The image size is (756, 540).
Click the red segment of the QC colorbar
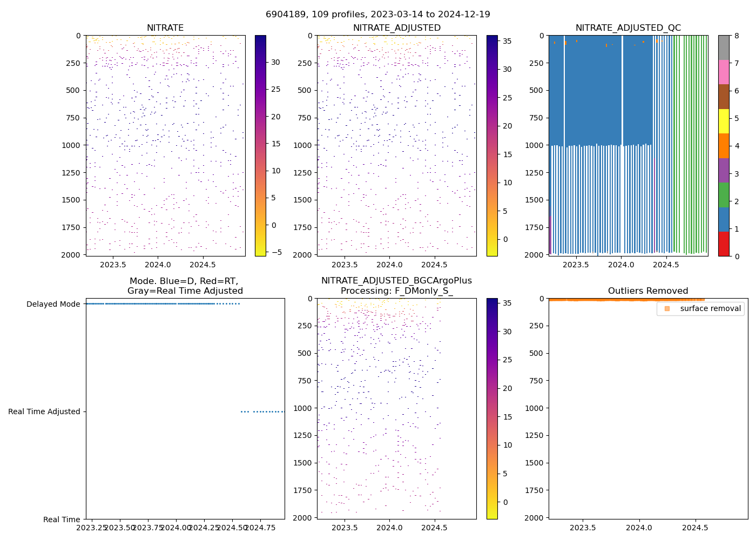click(724, 244)
